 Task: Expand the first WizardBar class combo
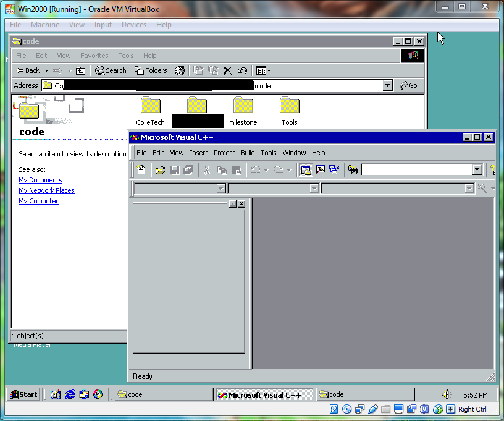[221, 189]
